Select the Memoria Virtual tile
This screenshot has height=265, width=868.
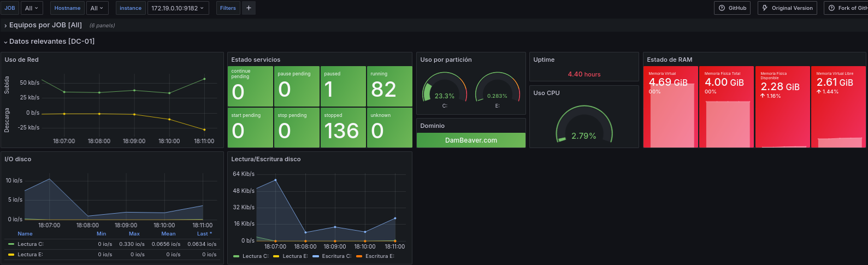tap(670, 107)
